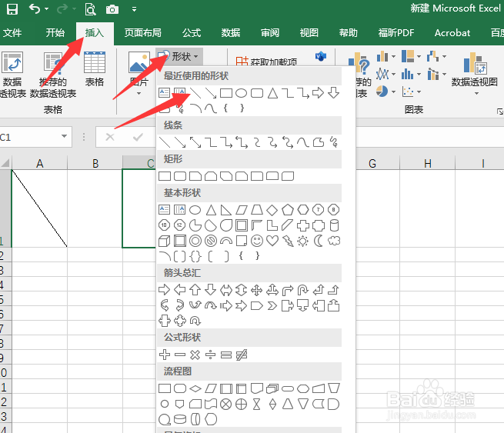Select the straight line in 线条 section
This screenshot has height=433, width=504.
165,142
